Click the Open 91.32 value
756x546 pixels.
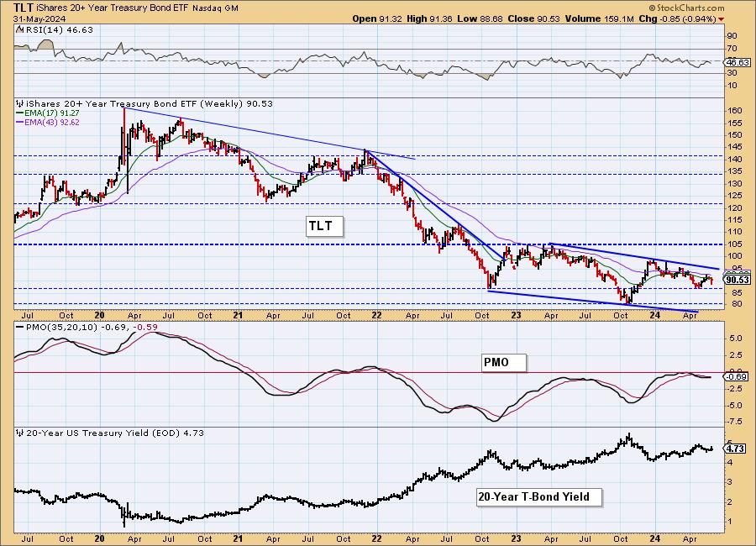pyautogui.click(x=375, y=18)
